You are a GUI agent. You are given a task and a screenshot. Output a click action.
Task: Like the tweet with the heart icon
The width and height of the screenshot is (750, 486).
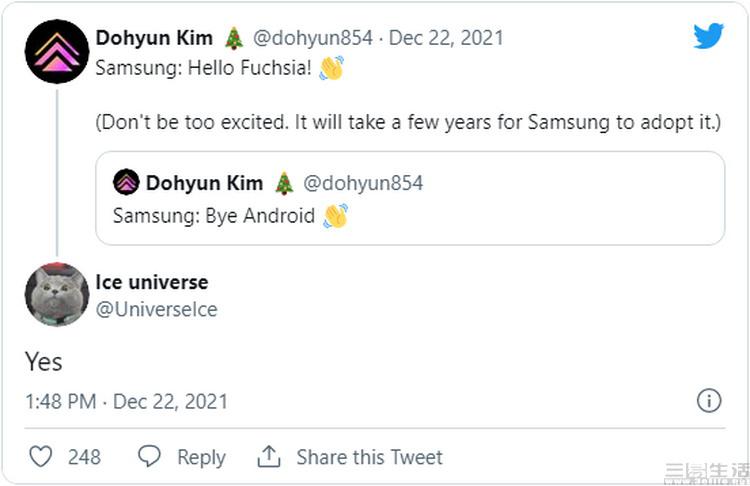click(40, 457)
